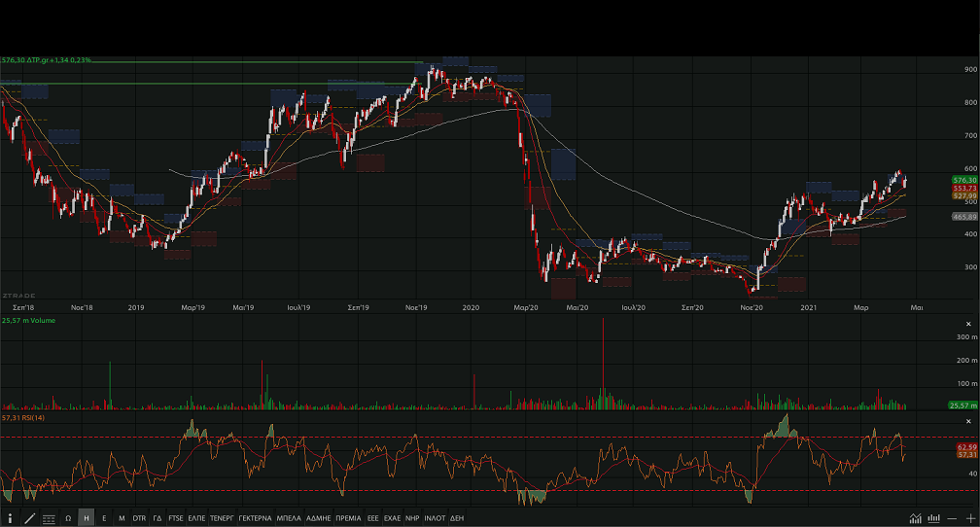Click the Ω symbol button
The image size is (980, 527).
(x=68, y=518)
